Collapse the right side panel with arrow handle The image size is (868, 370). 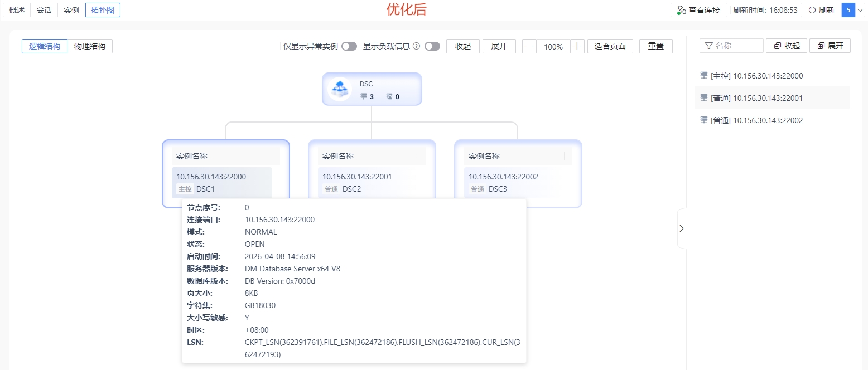[x=682, y=228]
